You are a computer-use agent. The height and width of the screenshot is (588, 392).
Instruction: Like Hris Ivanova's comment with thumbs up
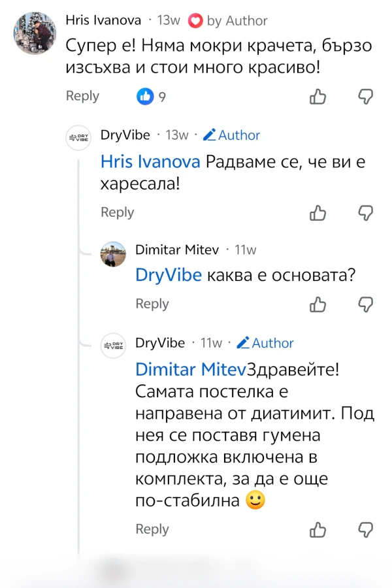tap(318, 97)
